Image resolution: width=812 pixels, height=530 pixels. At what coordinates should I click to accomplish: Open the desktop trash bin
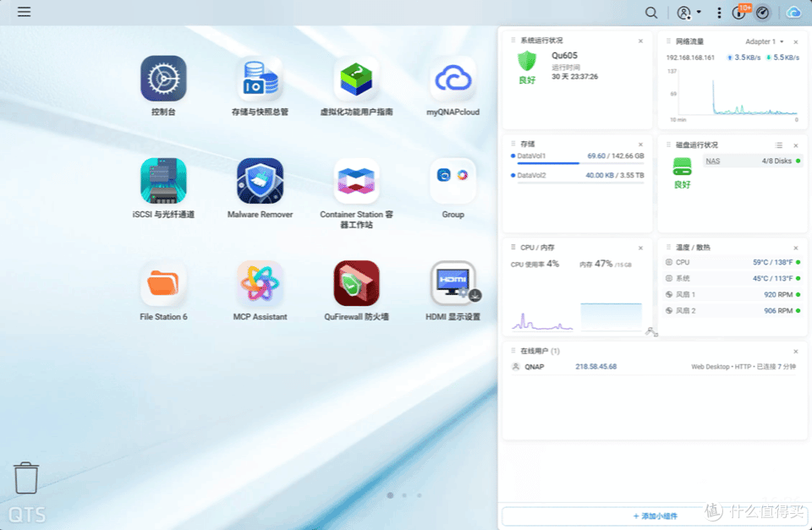(26, 478)
